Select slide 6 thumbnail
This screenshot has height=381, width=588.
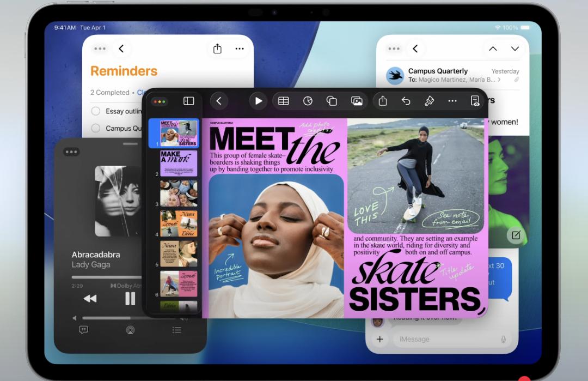(179, 284)
